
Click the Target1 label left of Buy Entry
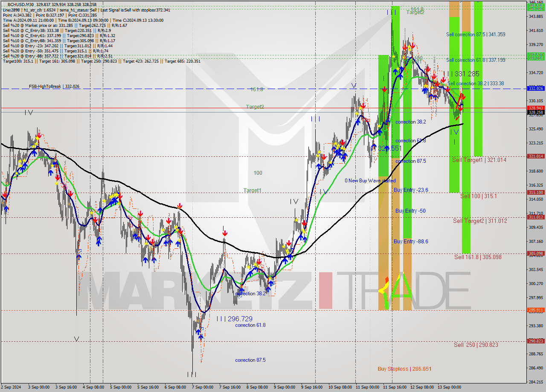coord(253,190)
